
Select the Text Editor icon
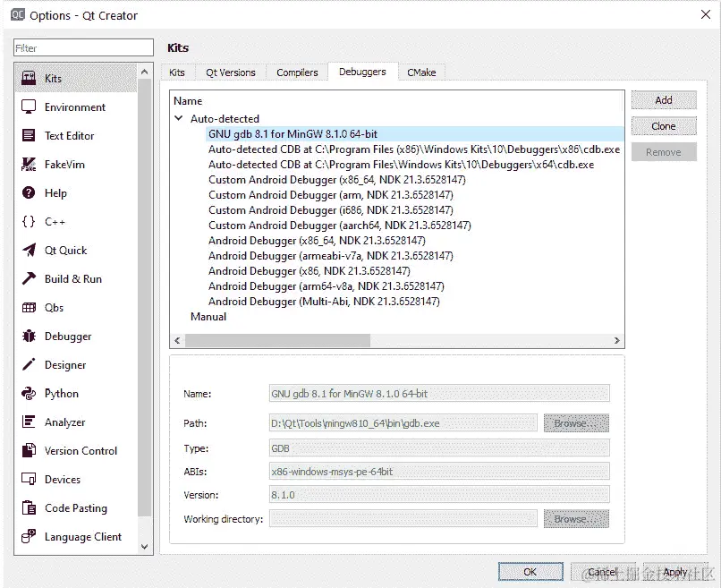click(29, 135)
